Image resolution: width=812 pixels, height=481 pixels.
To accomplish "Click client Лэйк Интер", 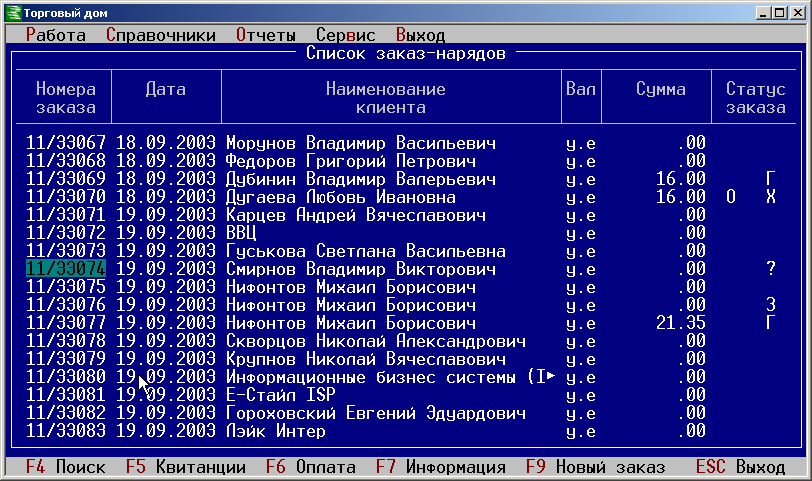I will coord(276,430).
